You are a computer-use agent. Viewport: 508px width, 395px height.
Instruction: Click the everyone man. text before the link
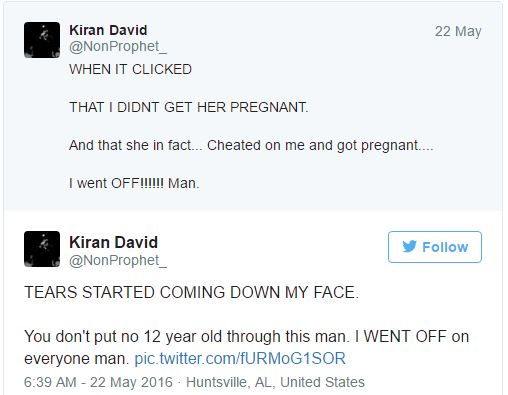[76, 359]
